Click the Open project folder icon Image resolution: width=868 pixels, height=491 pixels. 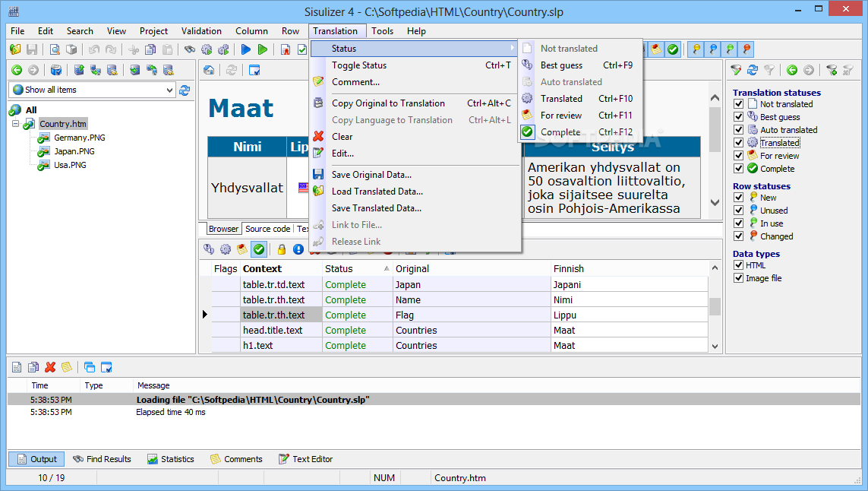pos(15,49)
